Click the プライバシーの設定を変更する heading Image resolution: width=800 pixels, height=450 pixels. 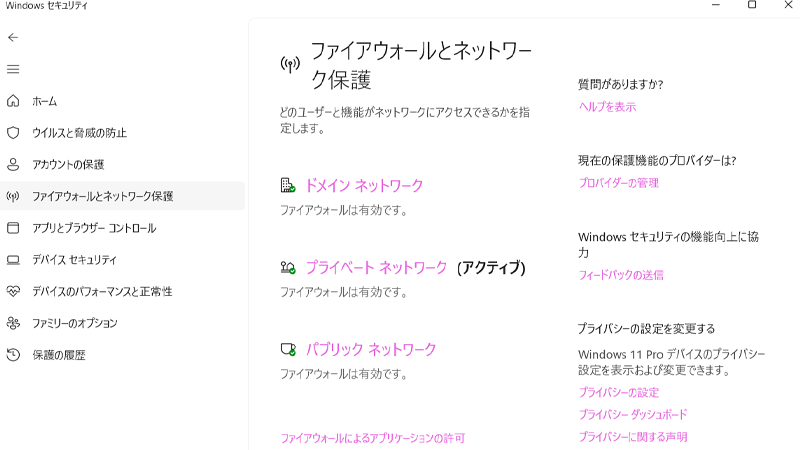(x=646, y=329)
